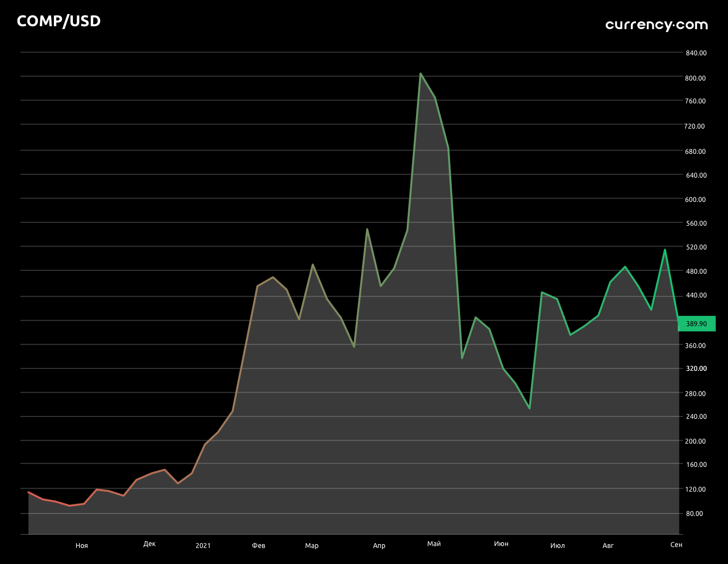Select the Июн month label
The width and height of the screenshot is (728, 564).
[501, 544]
